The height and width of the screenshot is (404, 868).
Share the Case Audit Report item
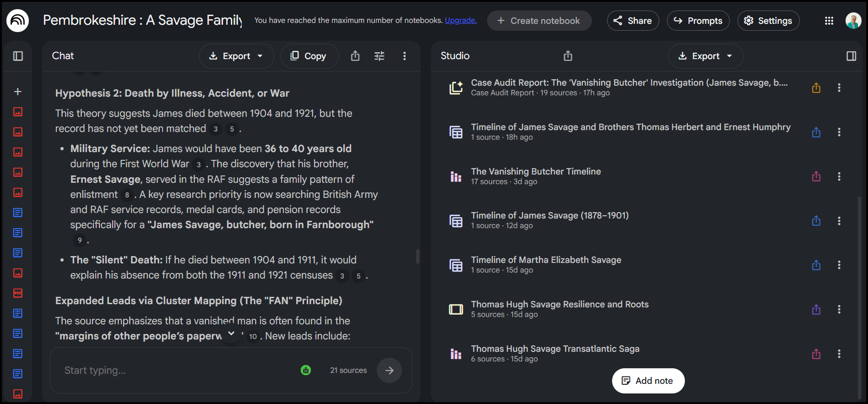[816, 88]
